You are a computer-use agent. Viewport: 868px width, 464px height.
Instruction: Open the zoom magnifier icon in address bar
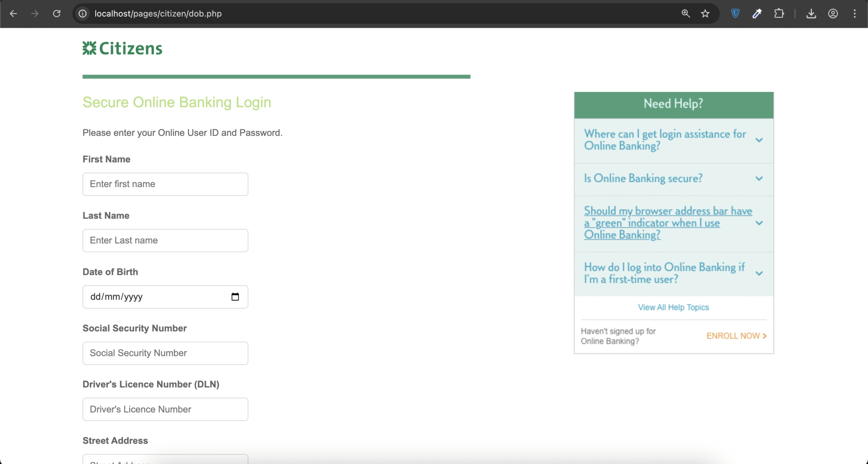pos(686,14)
